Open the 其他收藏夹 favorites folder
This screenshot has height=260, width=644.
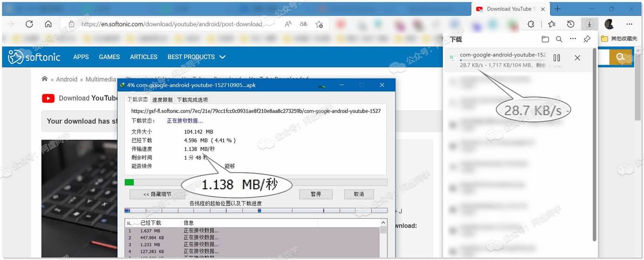(619, 39)
